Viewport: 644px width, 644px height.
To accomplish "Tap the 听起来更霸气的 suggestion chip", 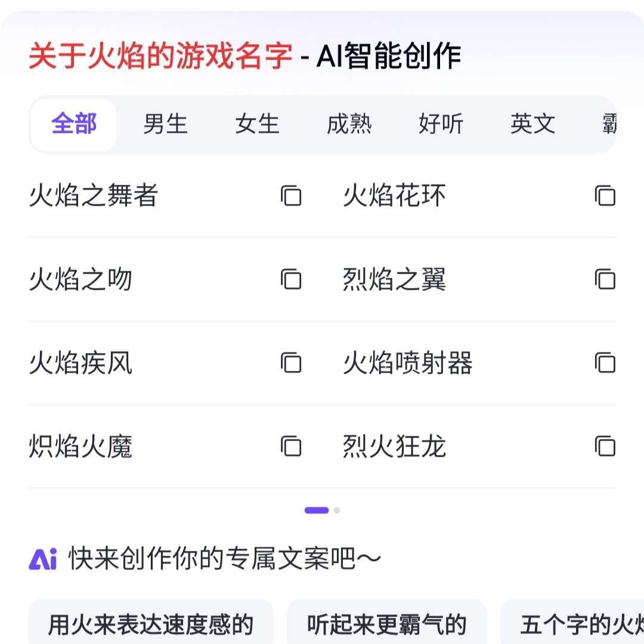I will (386, 624).
